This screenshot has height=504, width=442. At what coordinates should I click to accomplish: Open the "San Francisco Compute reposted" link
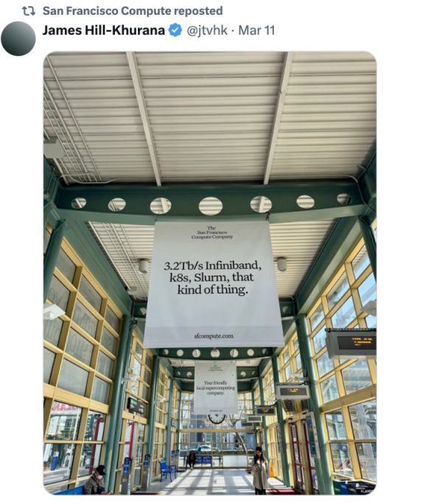pyautogui.click(x=133, y=11)
